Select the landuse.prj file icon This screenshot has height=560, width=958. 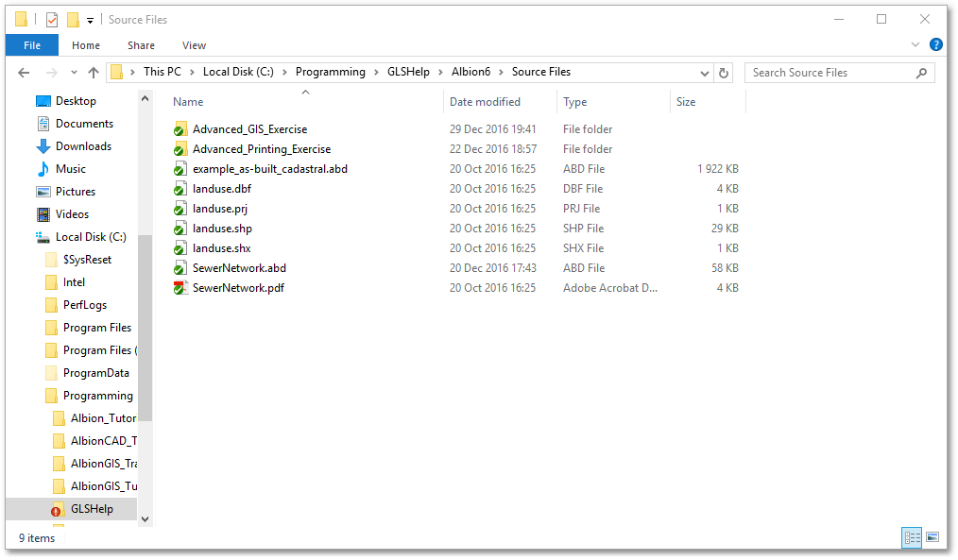(180, 209)
